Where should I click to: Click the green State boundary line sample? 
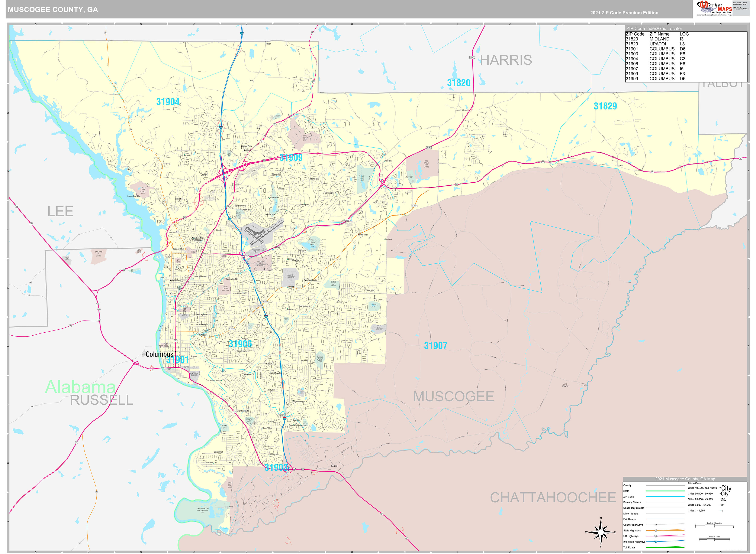point(665,491)
